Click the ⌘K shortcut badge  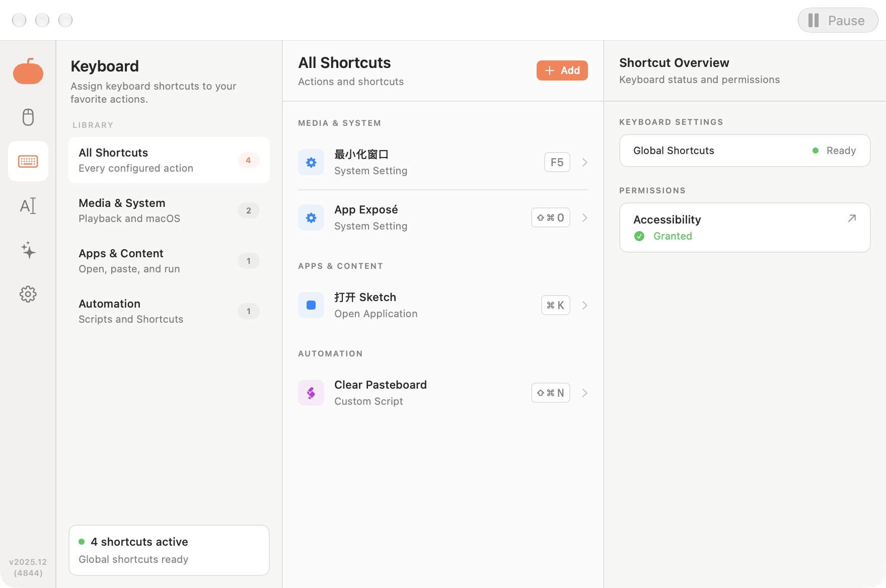[556, 305]
